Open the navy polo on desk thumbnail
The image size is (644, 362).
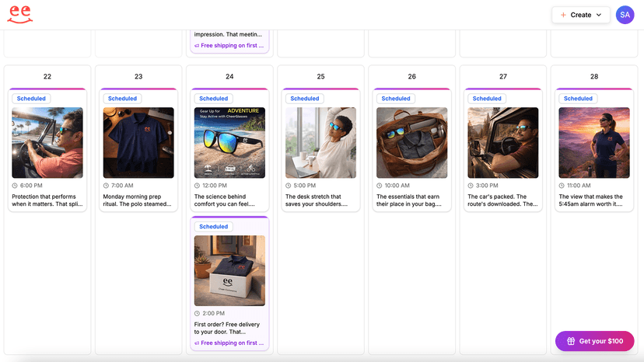[x=138, y=142]
